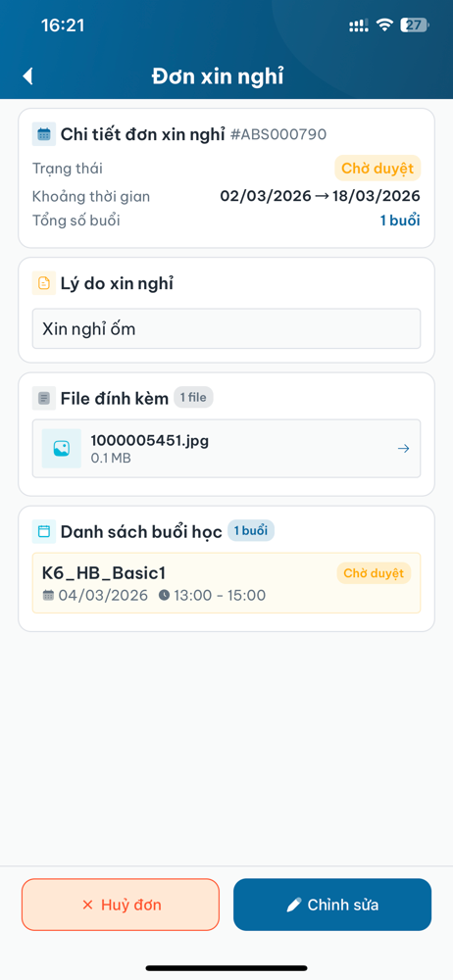Tap the X icon on Huỷ đơn
This screenshot has height=980, width=453.
(87, 905)
